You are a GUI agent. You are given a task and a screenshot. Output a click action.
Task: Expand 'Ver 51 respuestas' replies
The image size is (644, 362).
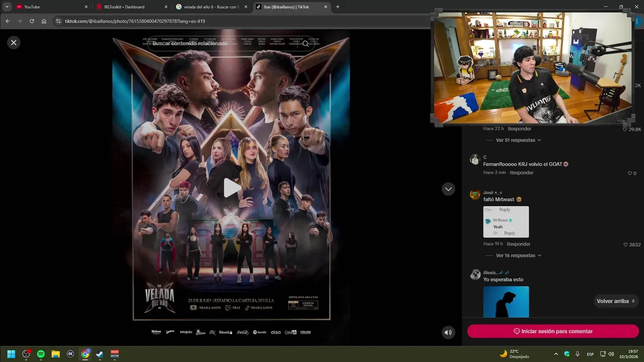click(518, 140)
